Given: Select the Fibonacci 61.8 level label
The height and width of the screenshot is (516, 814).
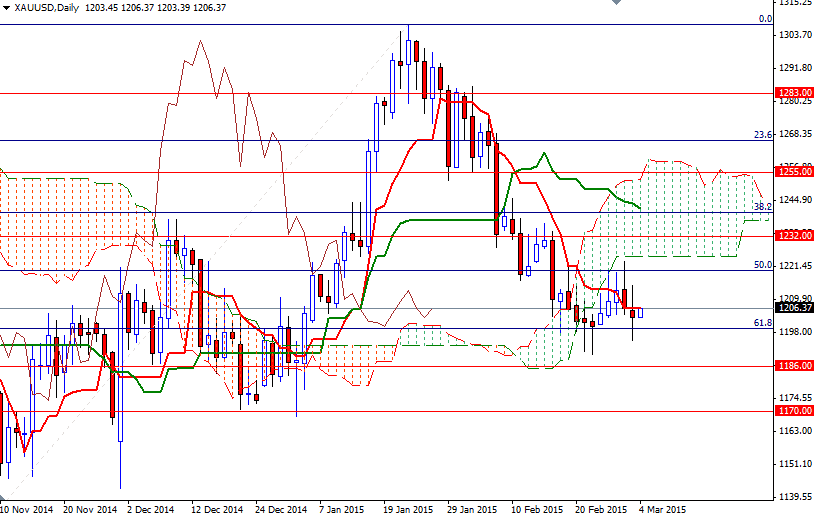Looking at the screenshot, I should pos(762,322).
